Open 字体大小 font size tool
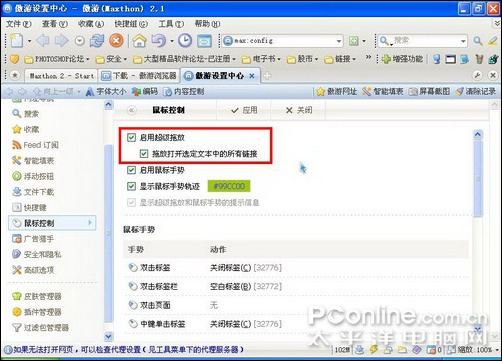Viewport: 502px width, 361px height. [106, 91]
